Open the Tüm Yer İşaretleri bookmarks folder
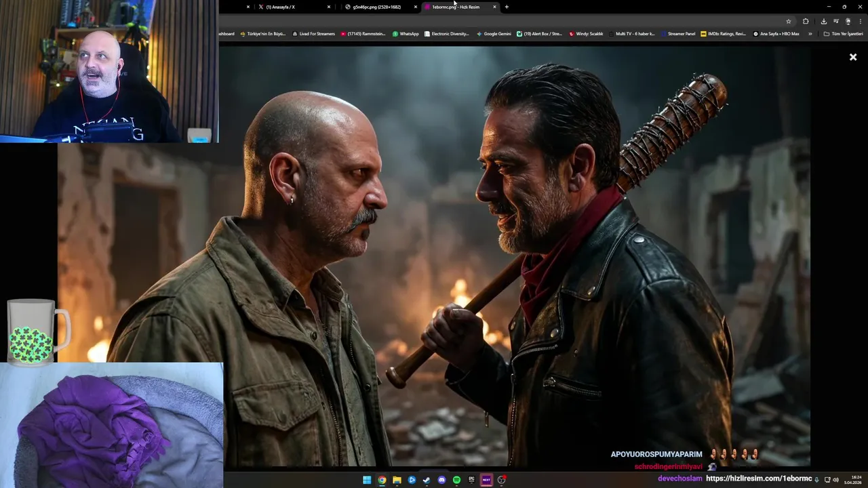Screen dimensions: 868x488 point(843,33)
